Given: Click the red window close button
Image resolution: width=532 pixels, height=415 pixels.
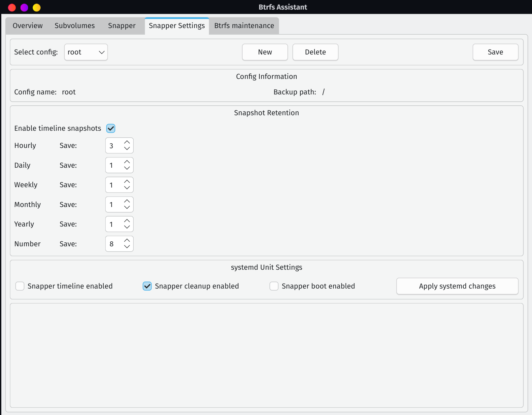Looking at the screenshot, I should (x=12, y=7).
